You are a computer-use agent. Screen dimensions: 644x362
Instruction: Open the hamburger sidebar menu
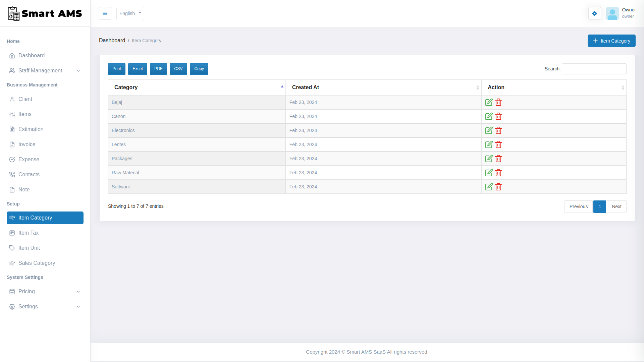[105, 13]
